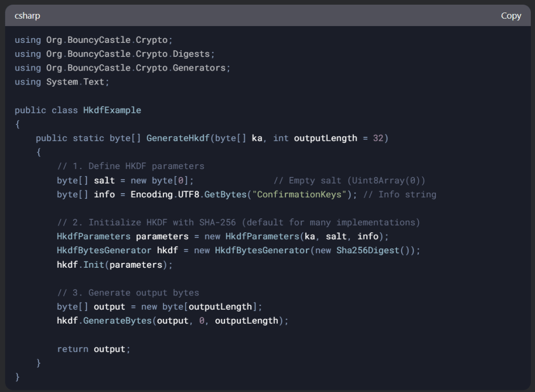Click the GenerateHkdf method name
Screen dimensions: 535x392
click(x=177, y=138)
